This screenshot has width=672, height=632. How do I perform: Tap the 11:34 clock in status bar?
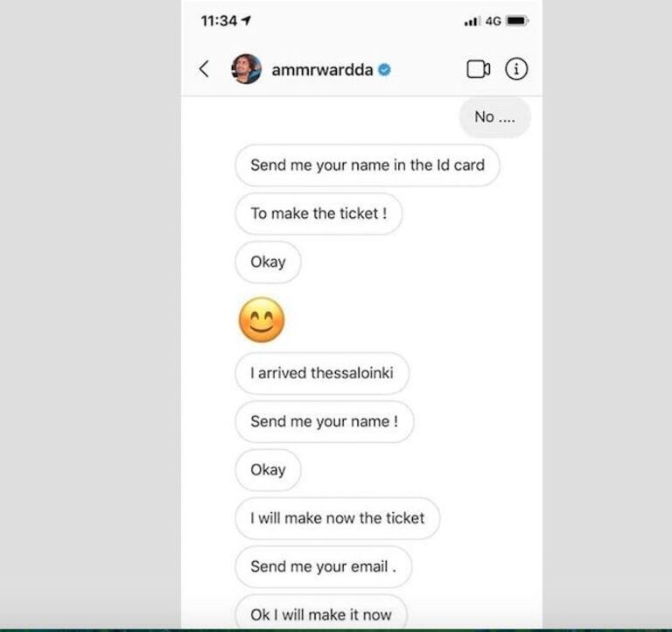pos(219,20)
